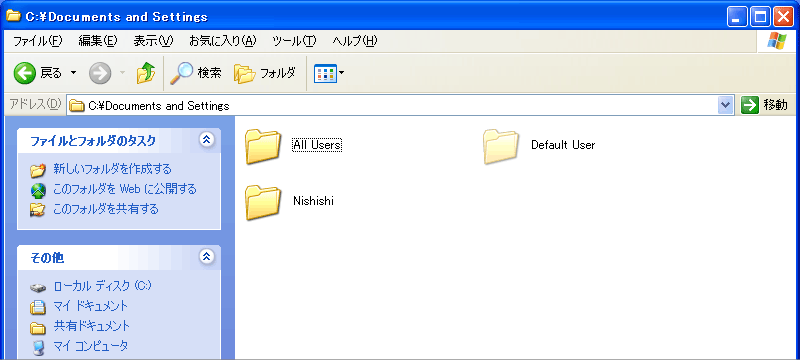Collapse the ファイルとフォルダのタスク panel
Viewport: 800px width, 360px height.
tap(206, 140)
